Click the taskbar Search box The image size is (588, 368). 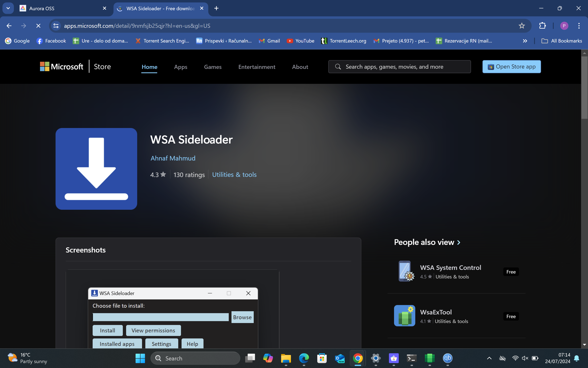(x=195, y=358)
